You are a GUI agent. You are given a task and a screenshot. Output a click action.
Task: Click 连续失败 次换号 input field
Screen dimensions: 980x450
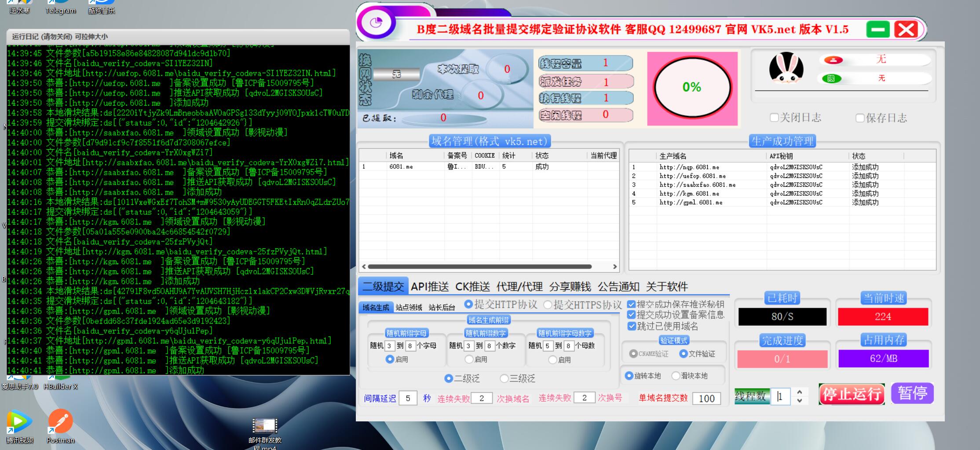coord(584,398)
